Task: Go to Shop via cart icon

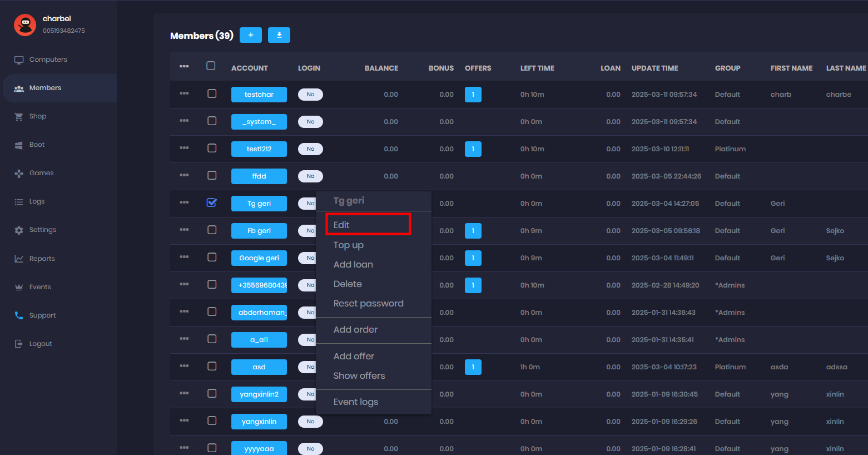Action: tap(19, 116)
